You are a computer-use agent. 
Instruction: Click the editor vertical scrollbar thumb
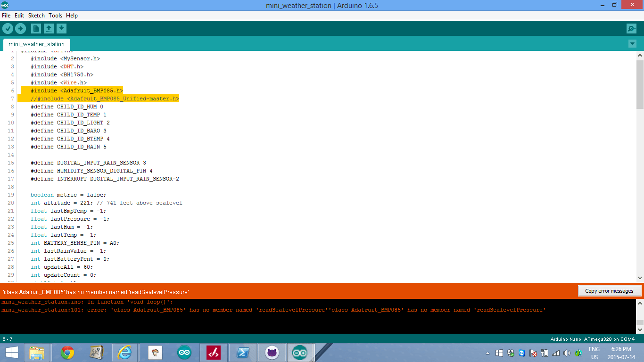pos(640,84)
